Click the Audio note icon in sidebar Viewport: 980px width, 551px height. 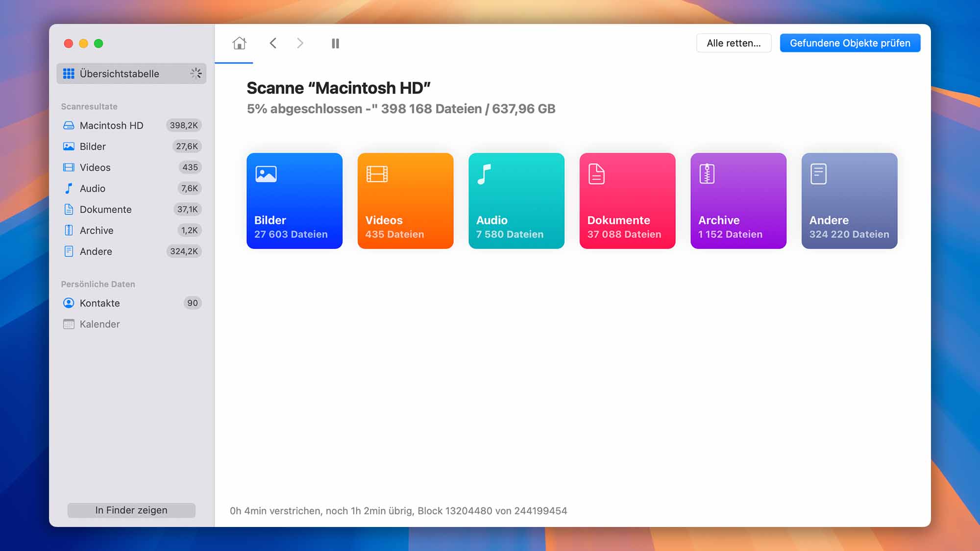(69, 189)
